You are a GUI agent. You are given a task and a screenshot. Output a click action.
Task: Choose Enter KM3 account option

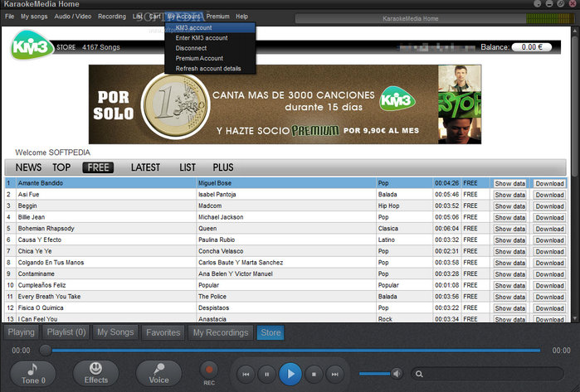coord(210,37)
